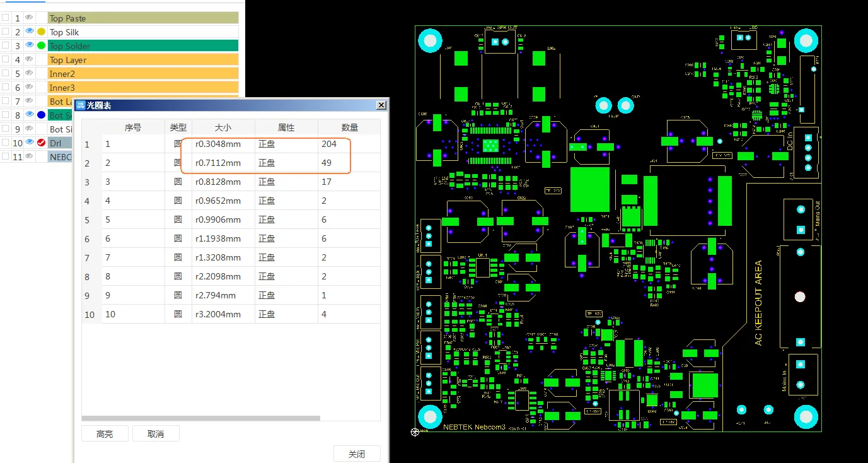Viewport: 868px width, 463px height.
Task: Open the blue color dot of layer 8
Action: 42,115
